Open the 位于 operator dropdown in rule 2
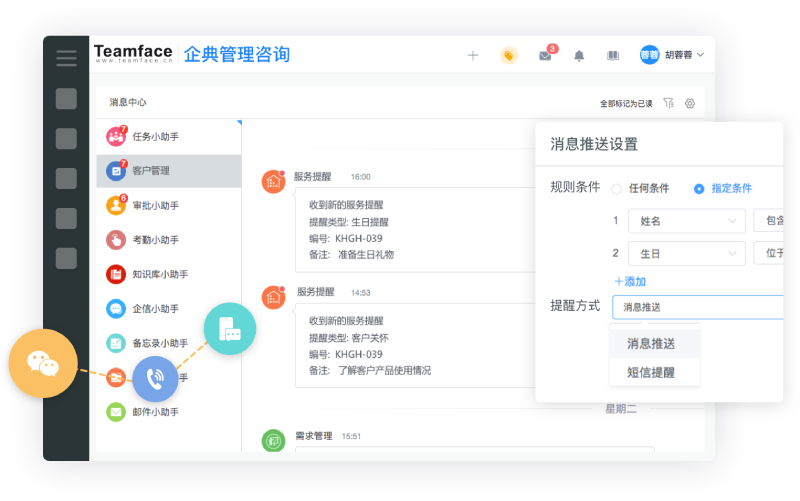This screenshot has width=800, height=501. tap(768, 253)
